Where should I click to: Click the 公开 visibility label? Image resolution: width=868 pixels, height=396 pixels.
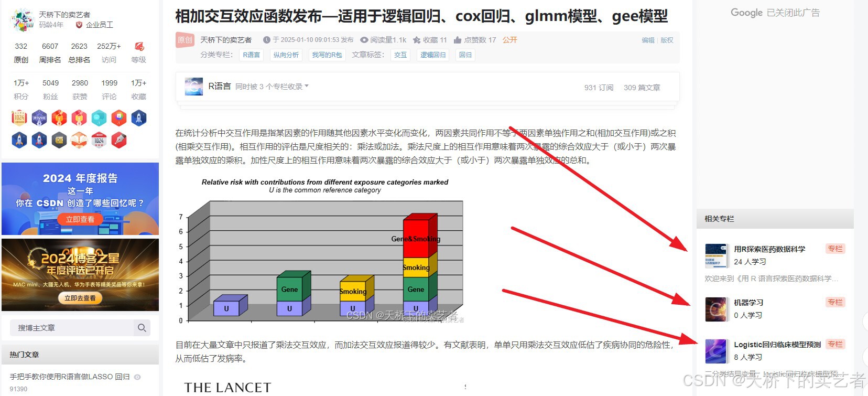510,40
